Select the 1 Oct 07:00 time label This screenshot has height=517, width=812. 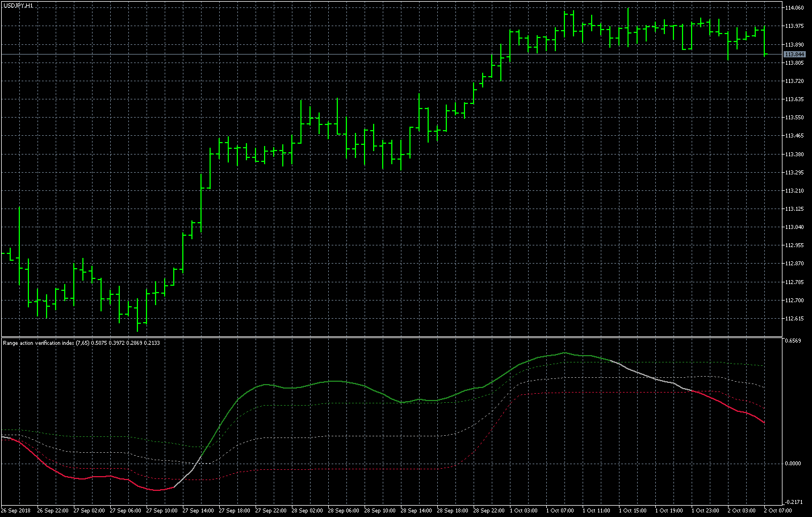pyautogui.click(x=560, y=511)
